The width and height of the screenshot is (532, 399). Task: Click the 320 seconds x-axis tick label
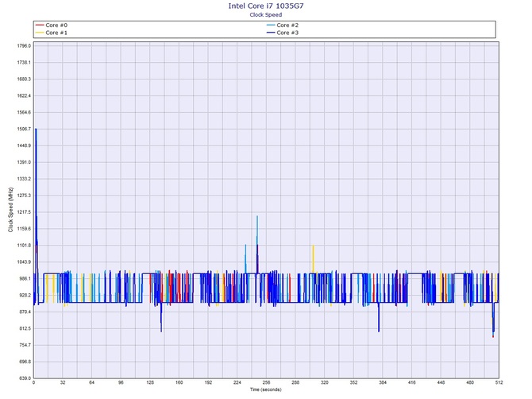tap(325, 382)
